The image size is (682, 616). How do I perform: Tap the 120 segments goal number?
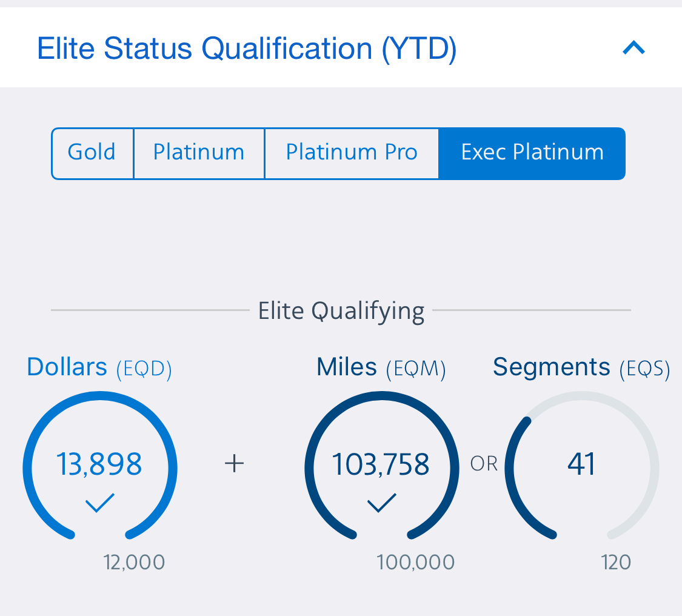pos(616,563)
